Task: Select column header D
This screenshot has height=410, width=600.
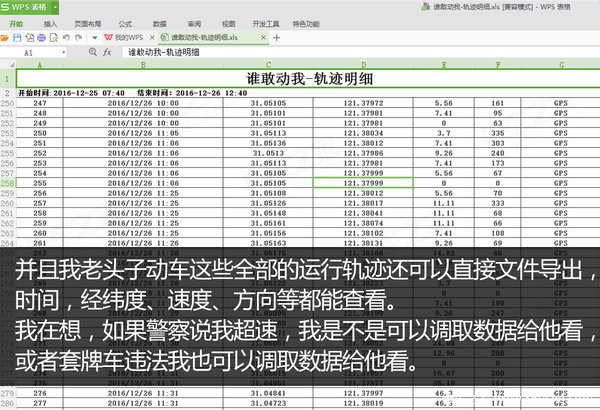Action: tap(362, 63)
